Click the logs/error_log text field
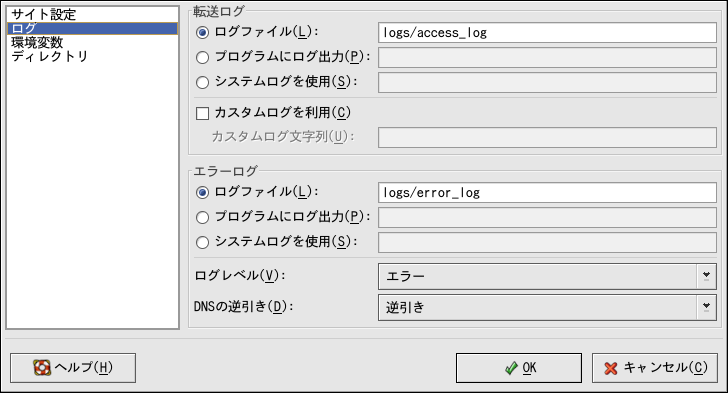The width and height of the screenshot is (728, 393). tap(547, 193)
